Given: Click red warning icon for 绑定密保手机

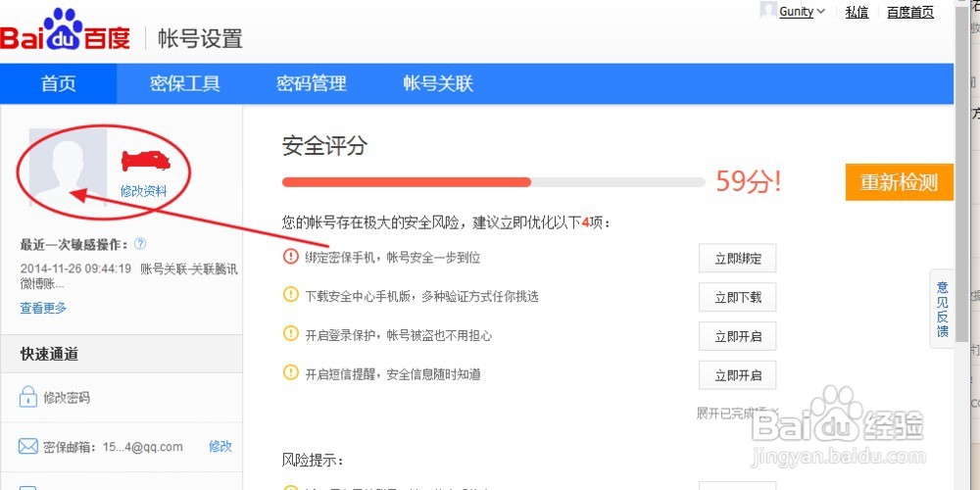Looking at the screenshot, I should point(290,257).
